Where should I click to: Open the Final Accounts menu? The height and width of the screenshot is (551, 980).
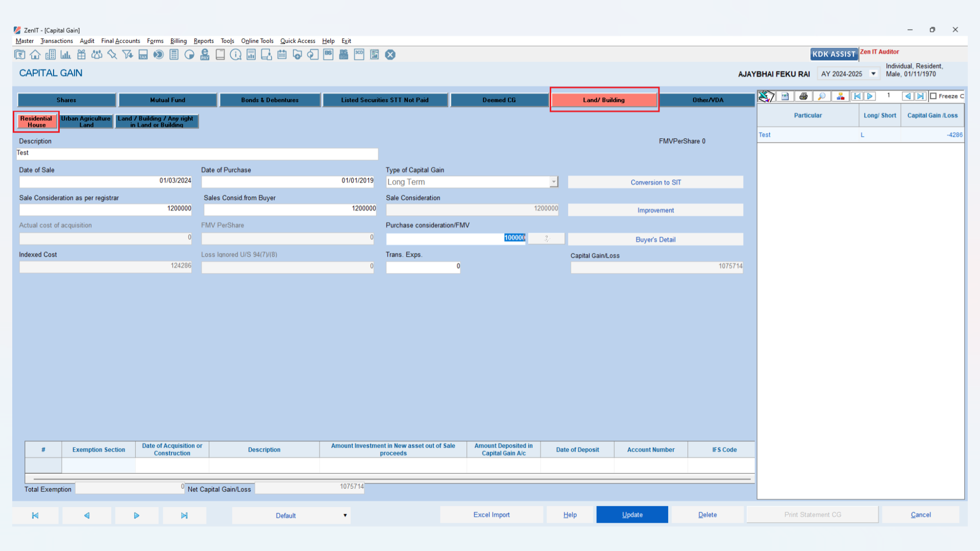[x=120, y=41]
